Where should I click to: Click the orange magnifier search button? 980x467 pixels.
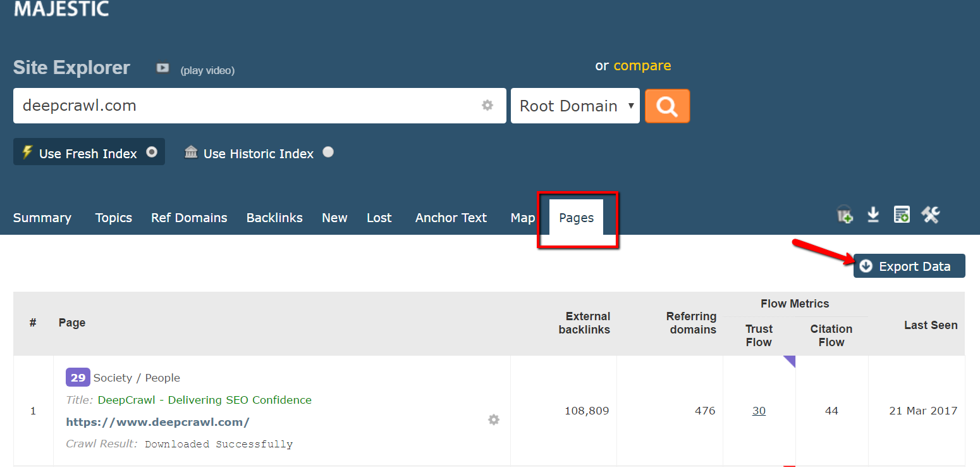pyautogui.click(x=667, y=106)
